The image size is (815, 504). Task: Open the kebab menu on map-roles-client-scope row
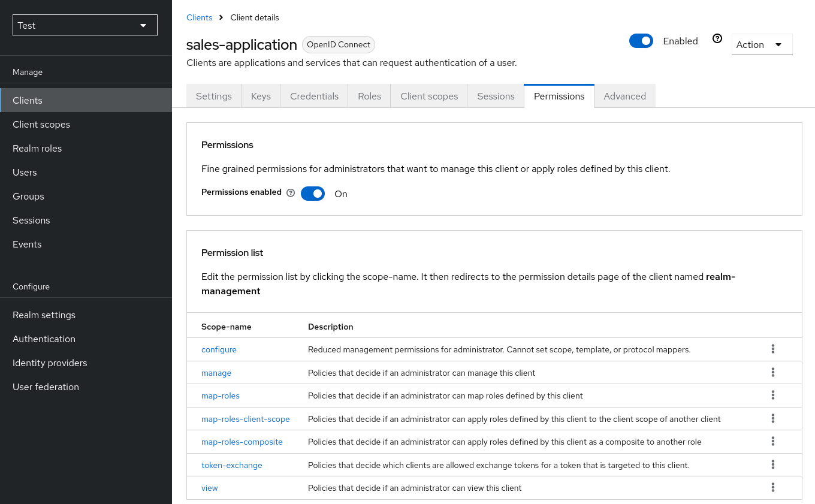pyautogui.click(x=772, y=418)
